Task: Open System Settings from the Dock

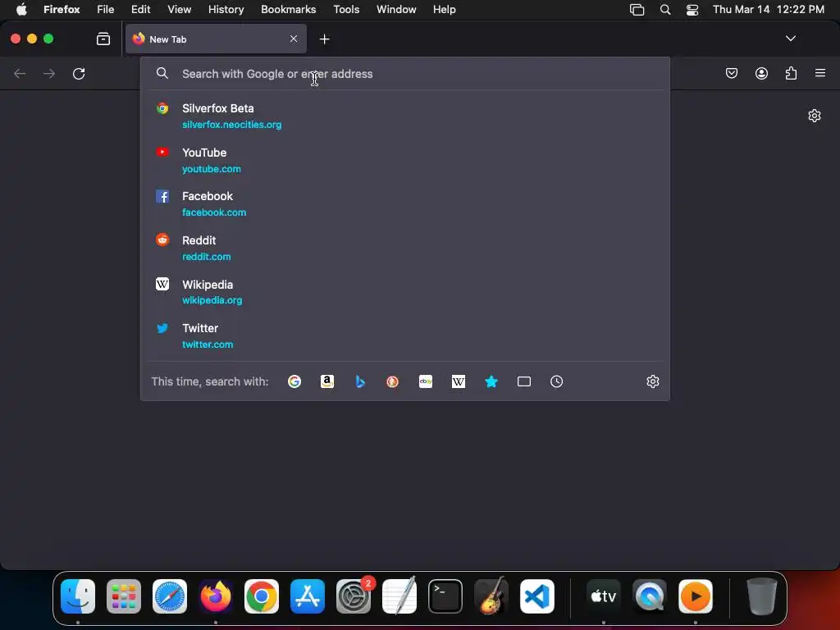Action: (354, 596)
